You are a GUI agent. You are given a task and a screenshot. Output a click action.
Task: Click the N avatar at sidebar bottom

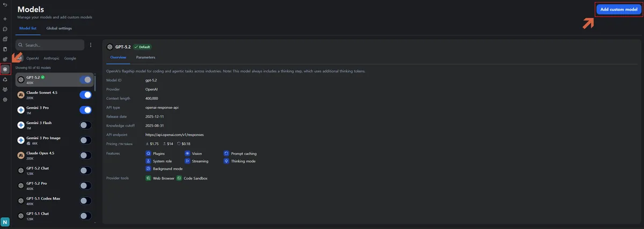pyautogui.click(x=5, y=221)
